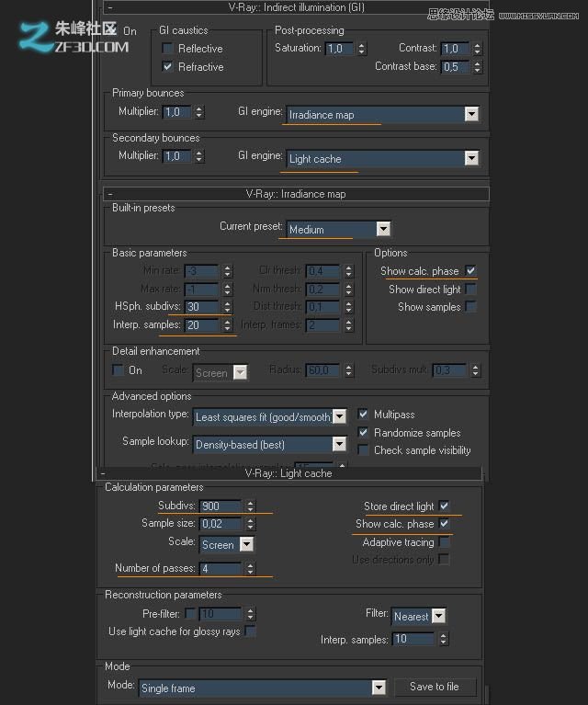Screen dimensions: 588x705
Task: Collapse the Indirect illumination (GI) rollout
Action: [109, 7]
